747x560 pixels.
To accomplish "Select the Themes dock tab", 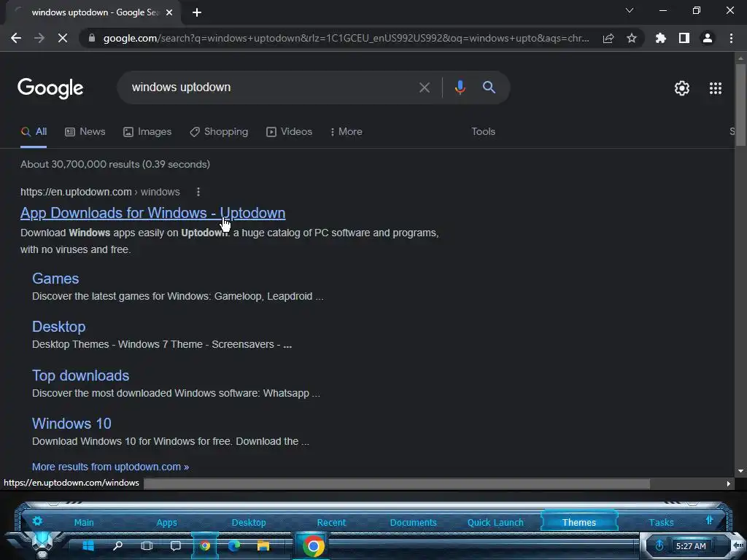I will pyautogui.click(x=578, y=522).
